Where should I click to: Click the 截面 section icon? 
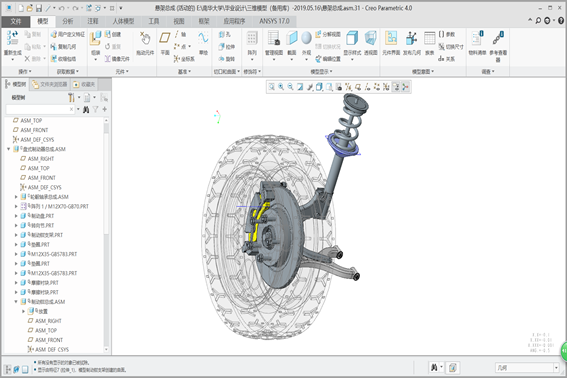[291, 38]
